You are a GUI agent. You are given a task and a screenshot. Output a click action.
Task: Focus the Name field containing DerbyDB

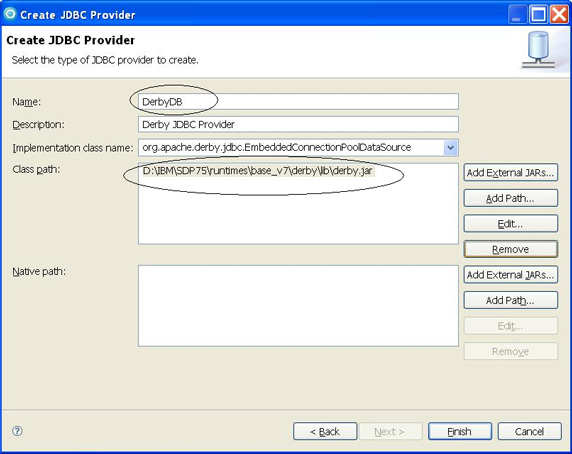point(298,102)
